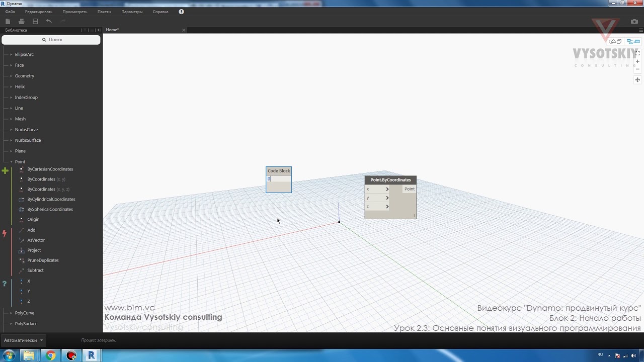Click the x input port of Point.ByCoordinates
The image size is (644, 362).
coord(377,189)
